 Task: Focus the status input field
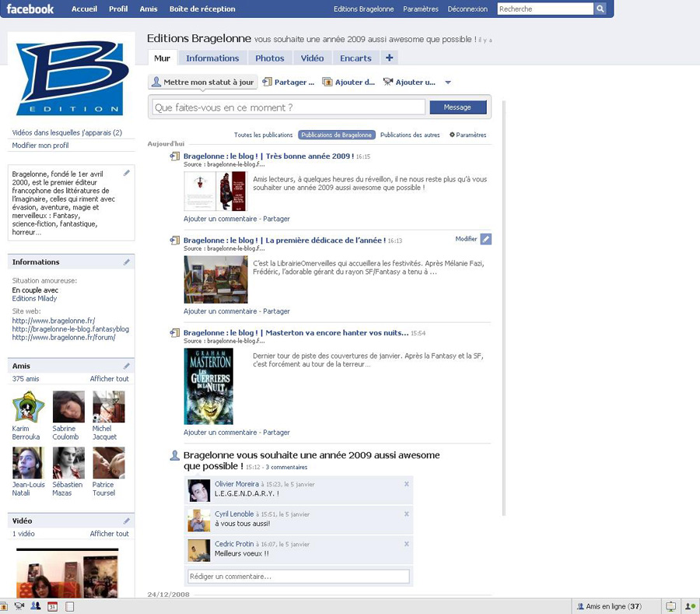pyautogui.click(x=289, y=107)
